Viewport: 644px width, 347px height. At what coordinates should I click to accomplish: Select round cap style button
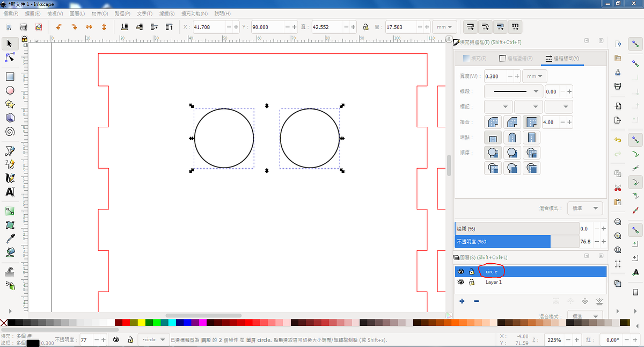click(512, 138)
